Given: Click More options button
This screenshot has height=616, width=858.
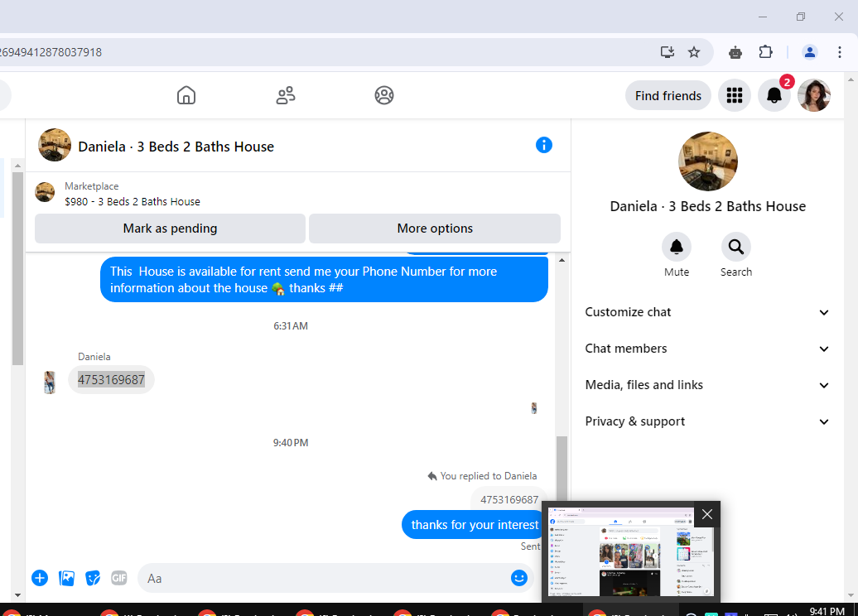Looking at the screenshot, I should coord(435,229).
